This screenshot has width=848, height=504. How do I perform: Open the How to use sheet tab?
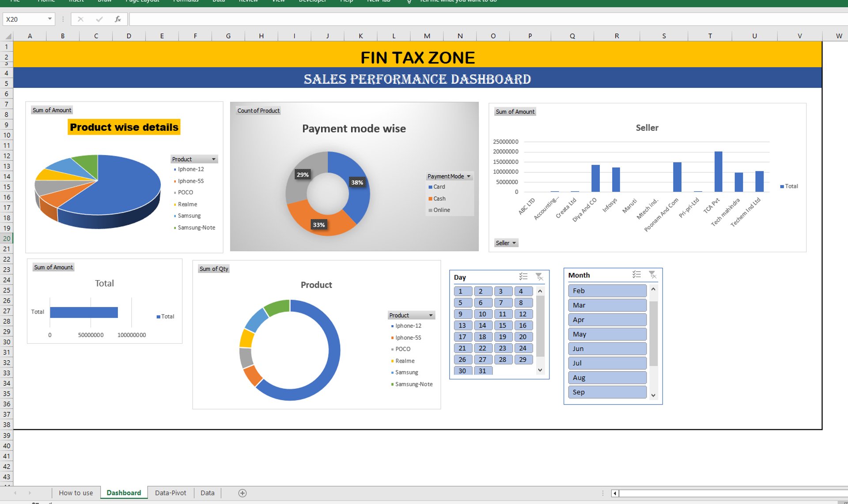(x=76, y=493)
